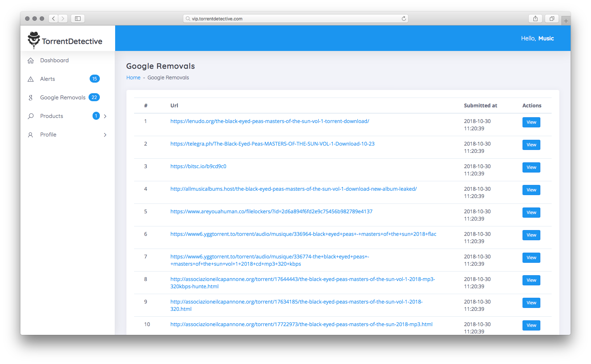
Task: Click View button for row 6
Action: point(531,235)
